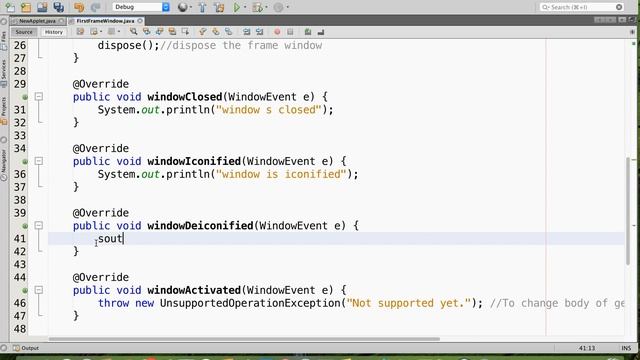640x360 pixels.
Task: Click override glyph beside windowDeiconified
Action: (25, 226)
